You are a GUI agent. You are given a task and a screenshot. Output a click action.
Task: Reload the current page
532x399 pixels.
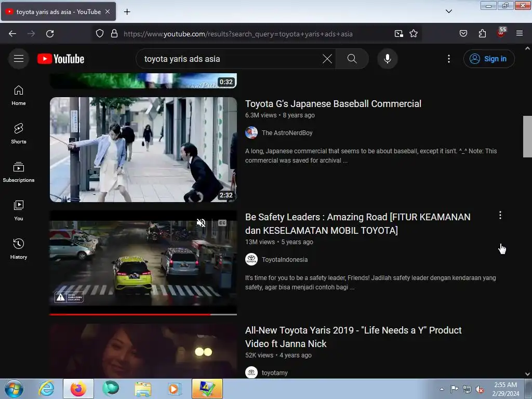[x=50, y=34]
